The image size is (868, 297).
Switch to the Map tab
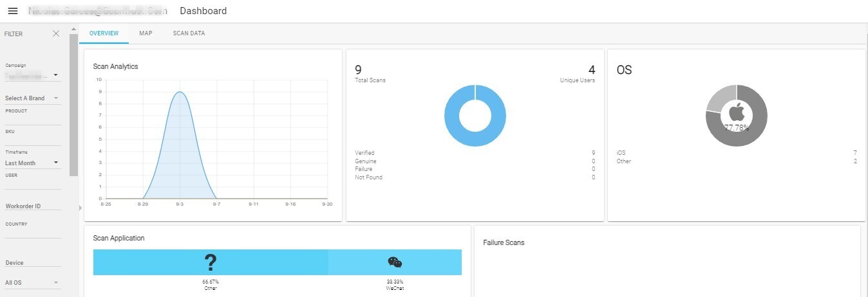(x=146, y=33)
